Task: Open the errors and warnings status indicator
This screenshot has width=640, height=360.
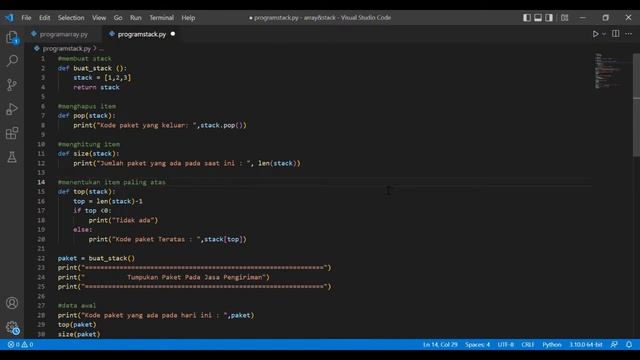Action: pyautogui.click(x=20, y=344)
